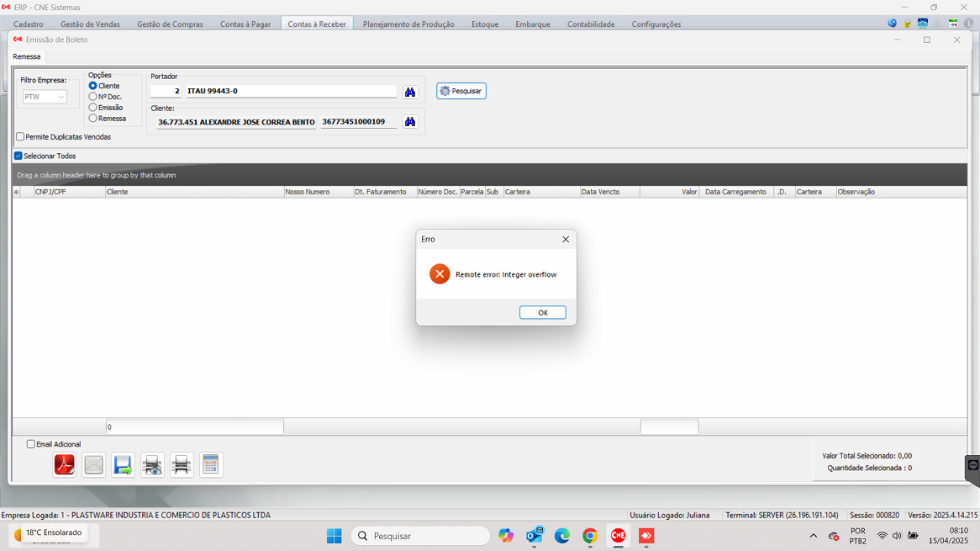Image resolution: width=980 pixels, height=551 pixels.
Task: Expand the Filtro Empresa PTW dropdown
Action: tap(61, 98)
